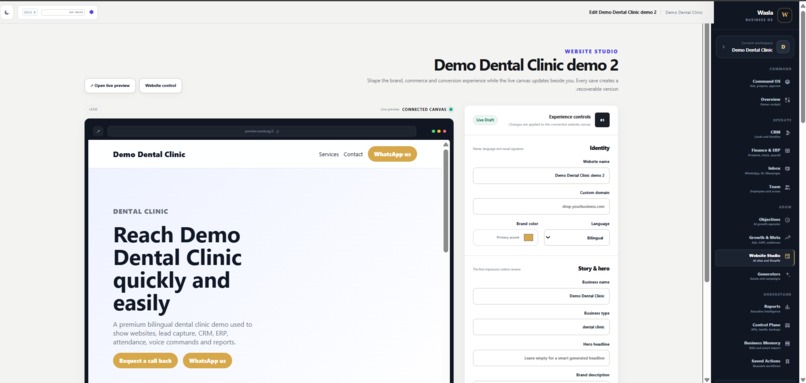806x383 pixels.
Task: Go to Overview section
Action: point(754,101)
